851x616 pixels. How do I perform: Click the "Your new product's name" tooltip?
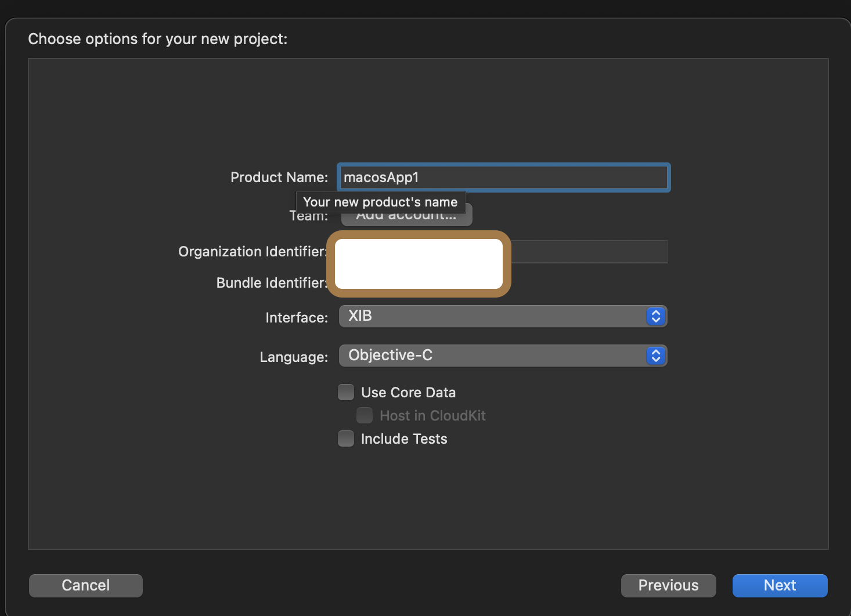click(380, 202)
